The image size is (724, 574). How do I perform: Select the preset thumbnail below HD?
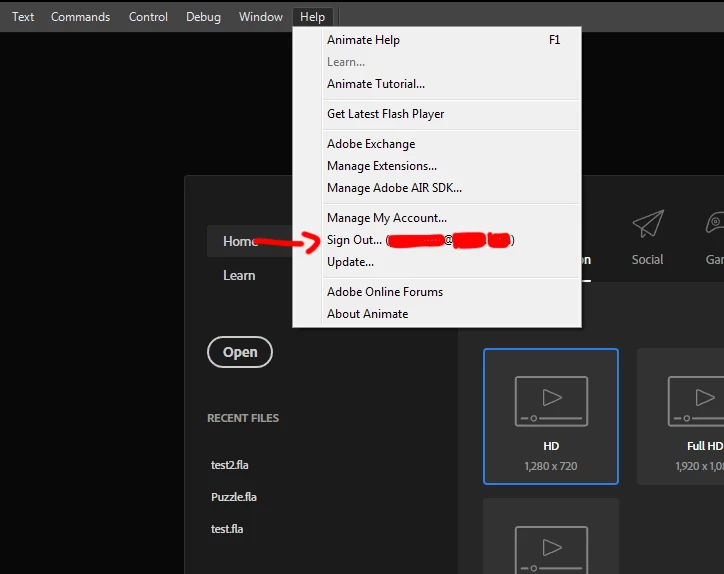tap(551, 536)
